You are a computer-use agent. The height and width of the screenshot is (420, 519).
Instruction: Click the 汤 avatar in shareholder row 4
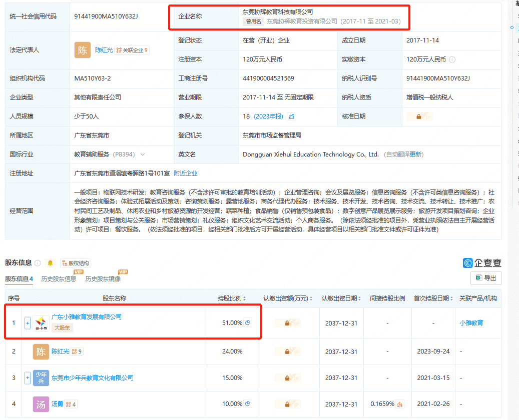tap(41, 404)
